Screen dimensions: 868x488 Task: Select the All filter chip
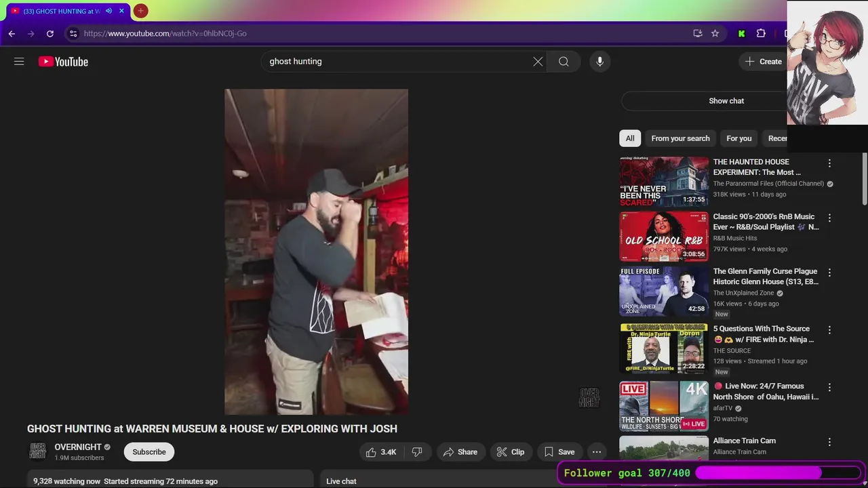pos(630,138)
